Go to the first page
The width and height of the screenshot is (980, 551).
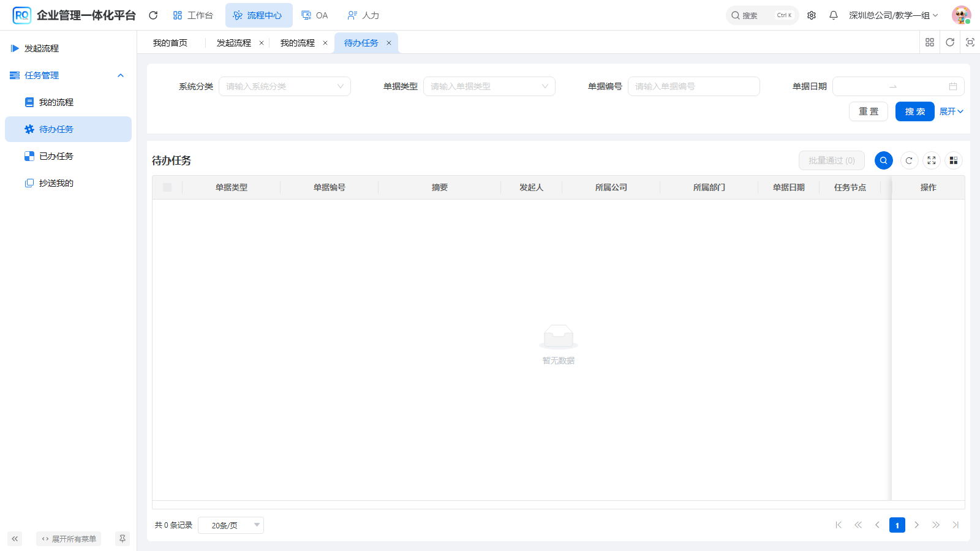point(839,525)
